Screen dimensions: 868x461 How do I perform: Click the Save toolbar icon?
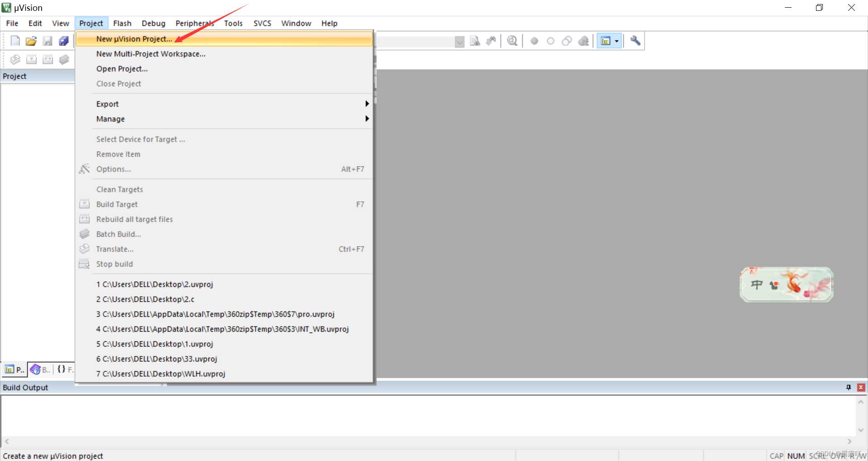coord(47,41)
